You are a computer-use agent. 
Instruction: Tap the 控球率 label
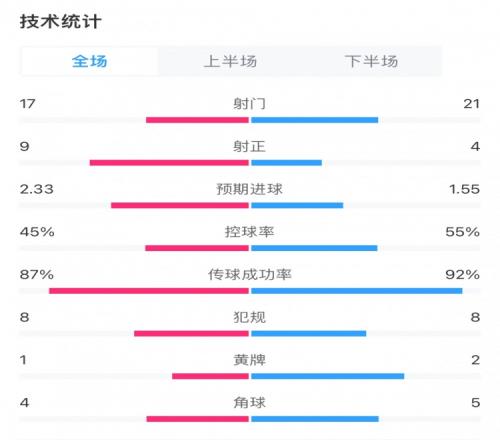249,232
